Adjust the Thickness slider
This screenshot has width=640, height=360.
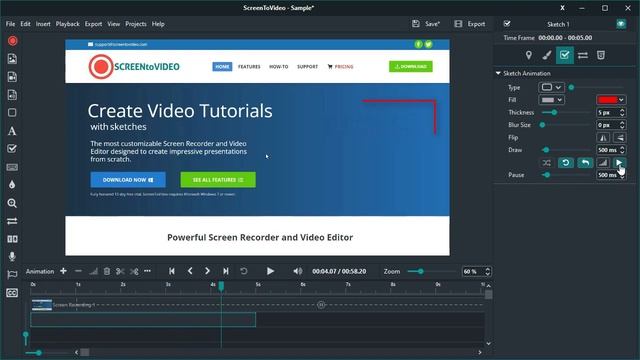click(566, 112)
